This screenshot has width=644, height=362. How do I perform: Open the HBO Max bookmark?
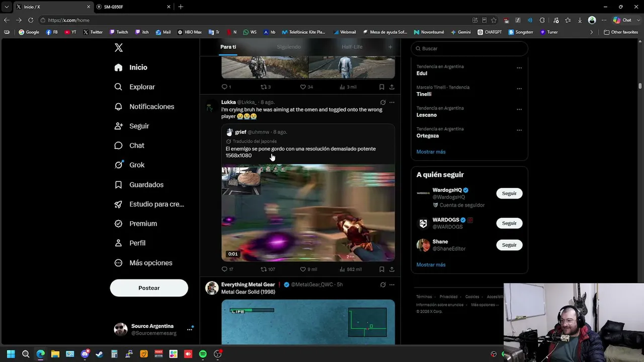point(190,32)
